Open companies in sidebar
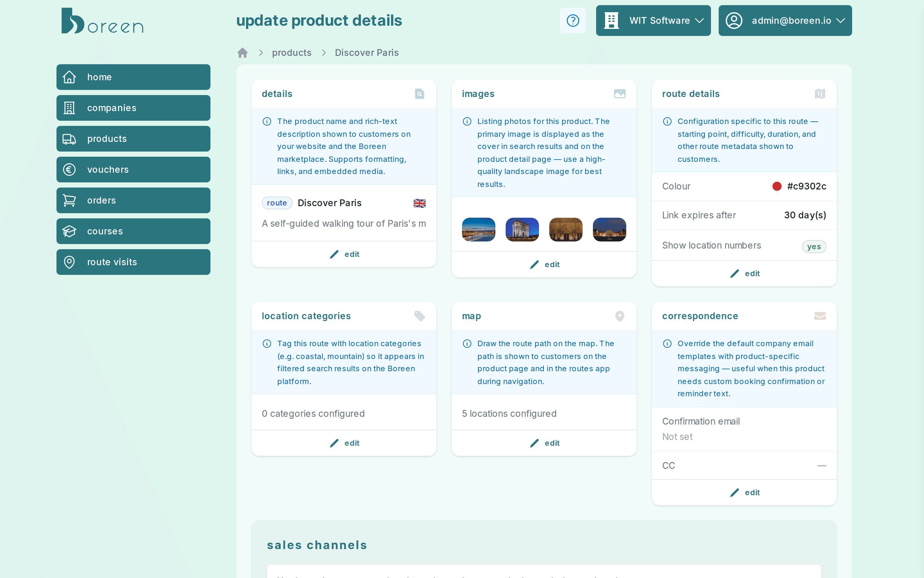Viewport: 924px width, 578px height. click(x=133, y=108)
